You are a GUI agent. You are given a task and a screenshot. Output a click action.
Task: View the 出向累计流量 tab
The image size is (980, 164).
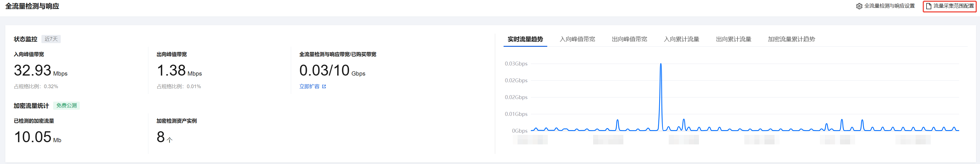(x=733, y=39)
